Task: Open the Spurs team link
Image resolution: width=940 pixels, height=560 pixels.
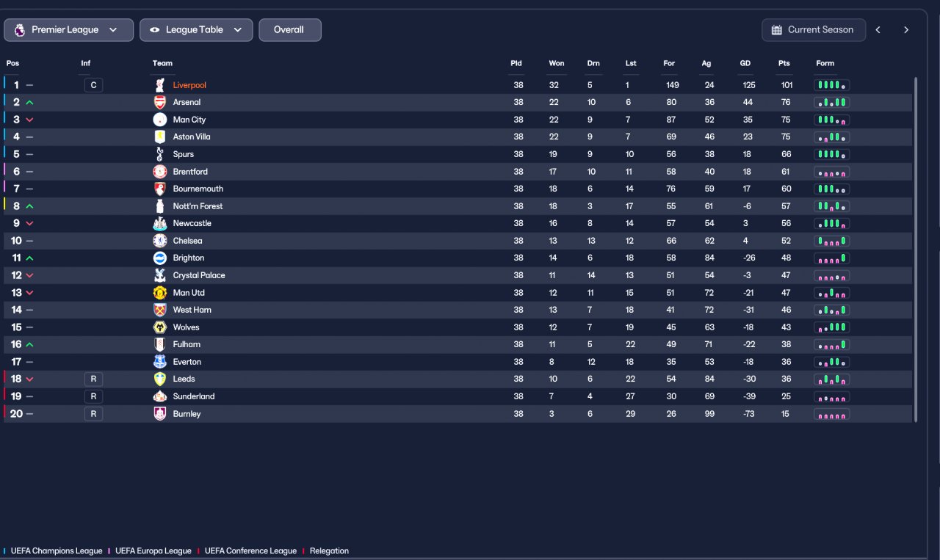Action: (x=184, y=154)
